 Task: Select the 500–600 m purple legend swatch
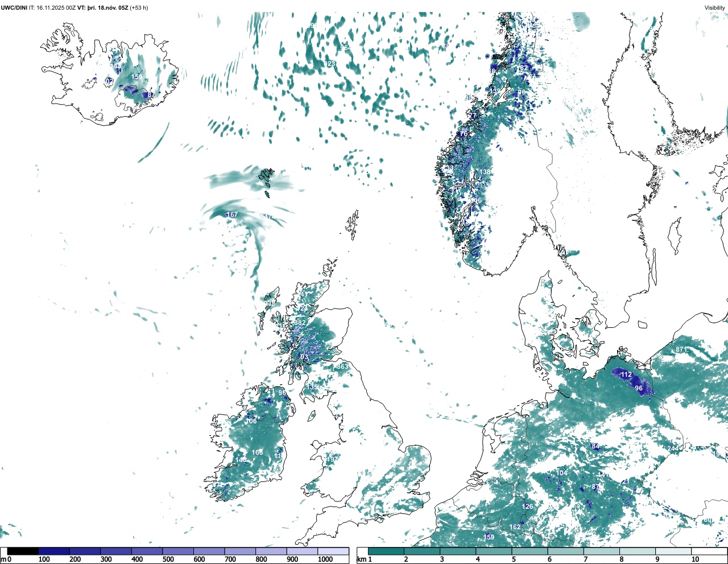coord(178,551)
